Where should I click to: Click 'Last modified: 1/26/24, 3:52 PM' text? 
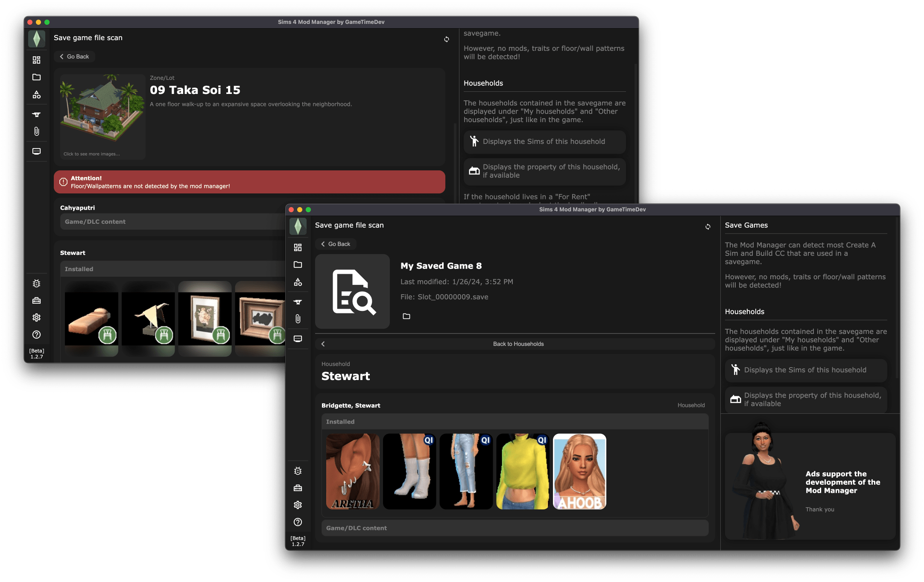[456, 281]
